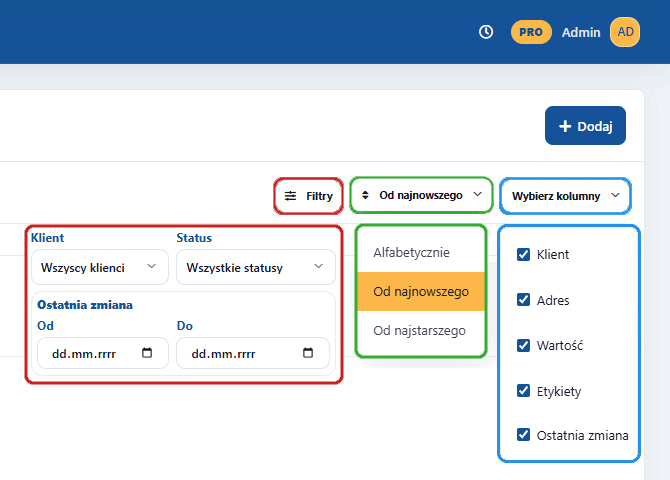Open the Wszyscy klienci dropdown
The image size is (670, 480).
[x=100, y=268]
